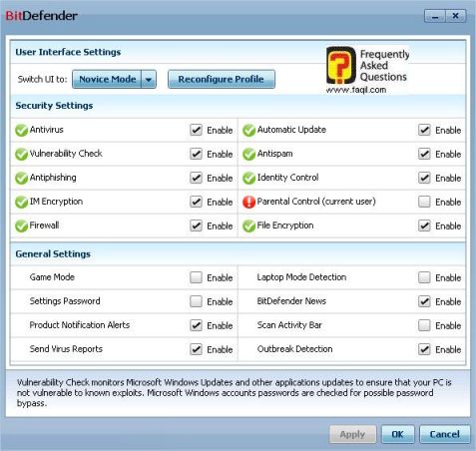The height and width of the screenshot is (451, 476).
Task: Click the Firewall green status icon
Action: click(x=21, y=225)
